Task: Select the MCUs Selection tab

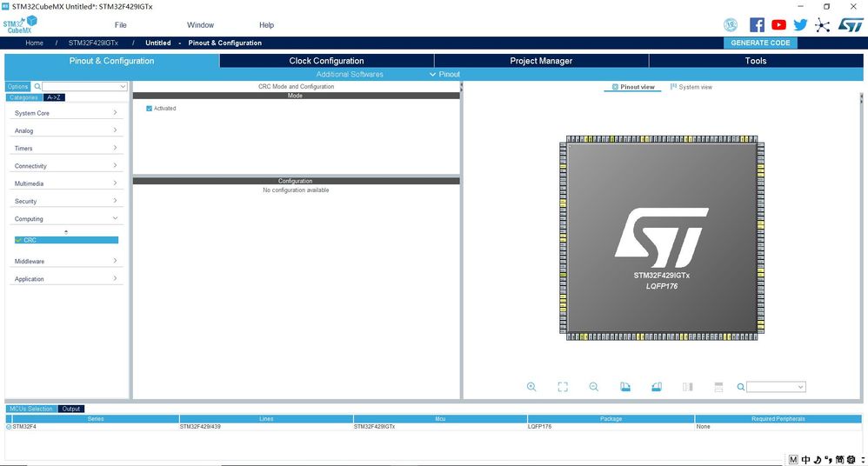Action: coord(31,409)
